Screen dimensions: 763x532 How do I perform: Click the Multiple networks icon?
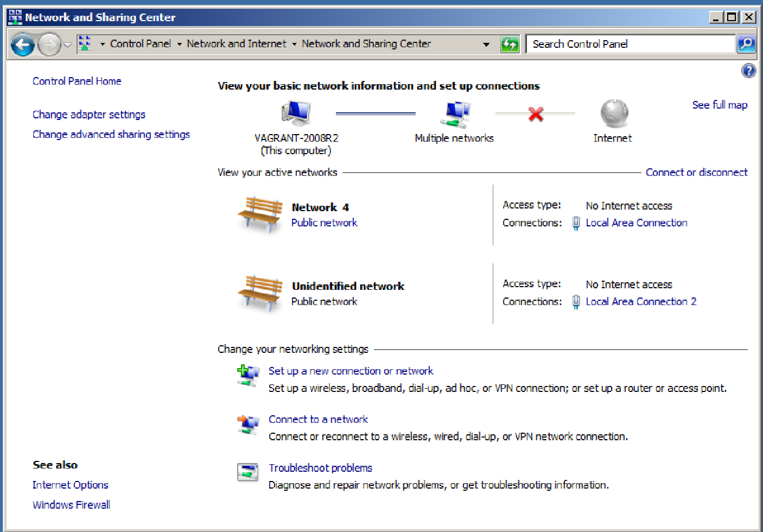tap(455, 114)
